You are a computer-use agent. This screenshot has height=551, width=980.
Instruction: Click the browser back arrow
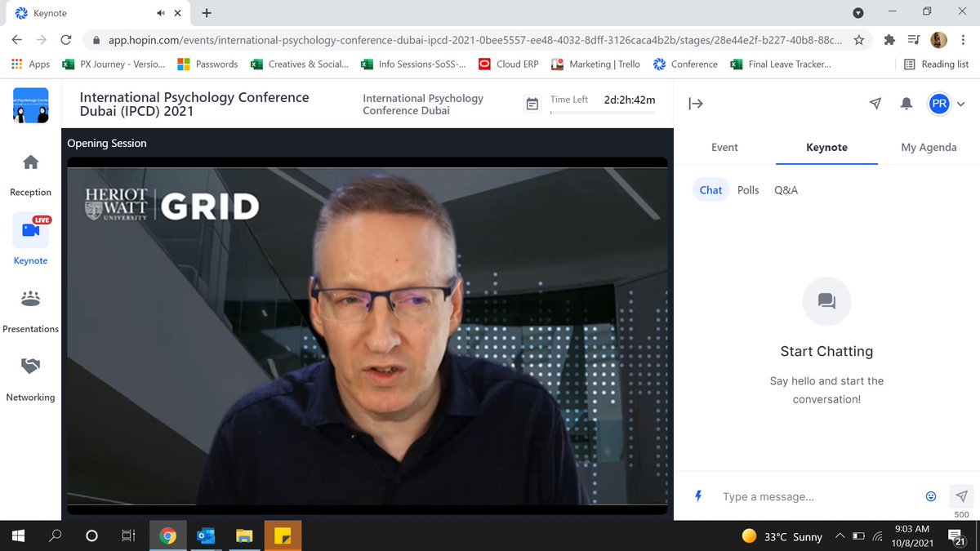(17, 39)
